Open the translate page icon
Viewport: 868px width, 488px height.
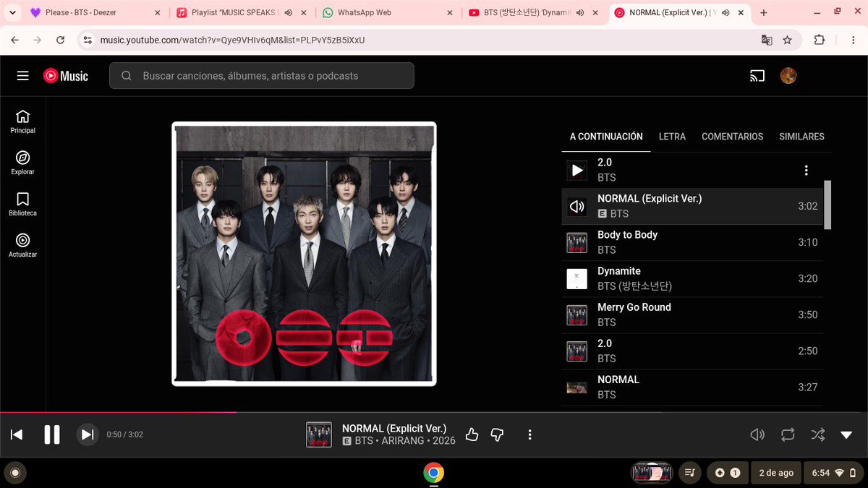click(767, 40)
